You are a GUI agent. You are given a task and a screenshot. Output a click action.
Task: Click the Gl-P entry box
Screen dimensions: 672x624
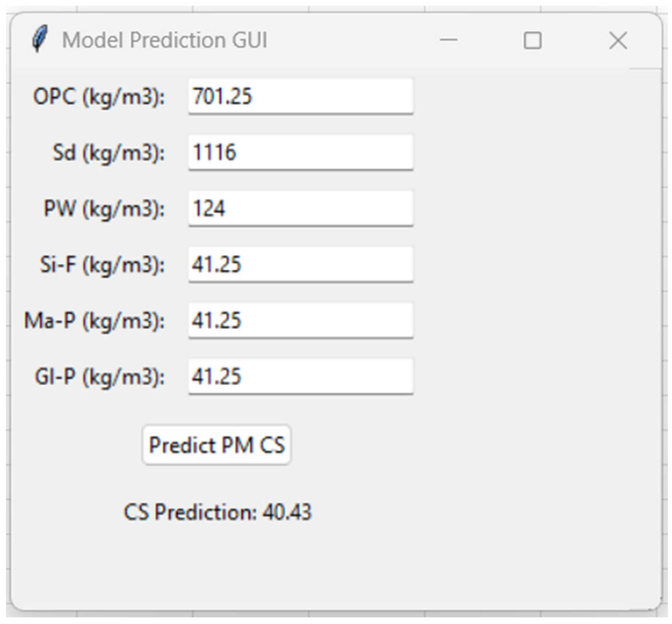click(301, 377)
